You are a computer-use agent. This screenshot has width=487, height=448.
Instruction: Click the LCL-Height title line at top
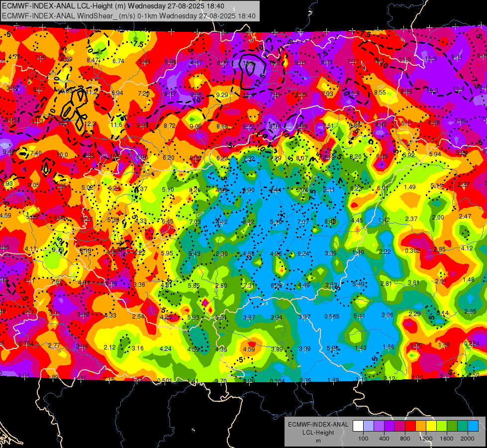coord(113,6)
